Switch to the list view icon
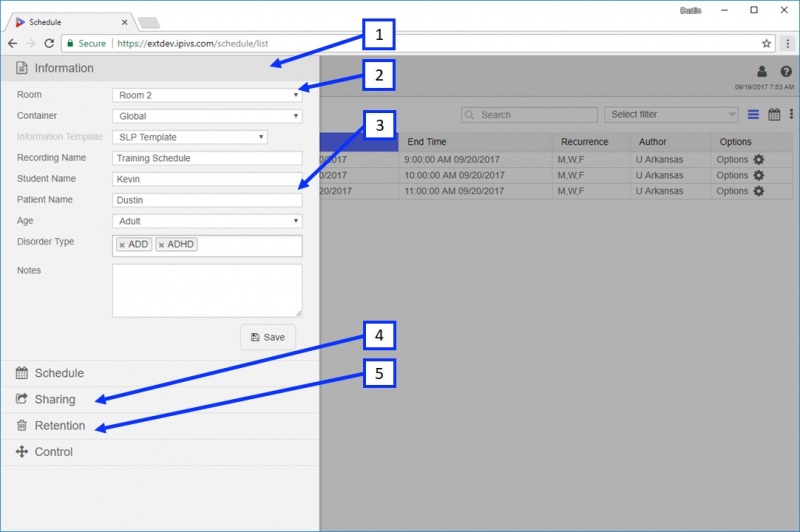 (x=753, y=114)
